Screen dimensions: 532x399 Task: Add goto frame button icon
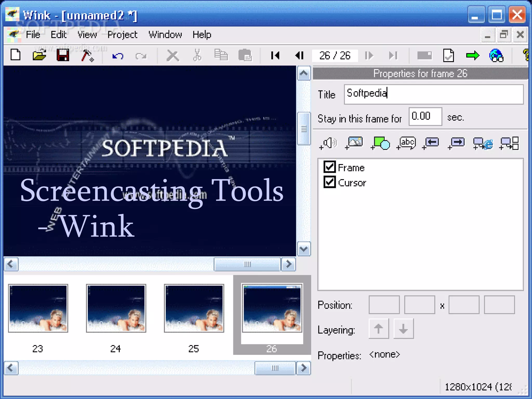point(509,143)
